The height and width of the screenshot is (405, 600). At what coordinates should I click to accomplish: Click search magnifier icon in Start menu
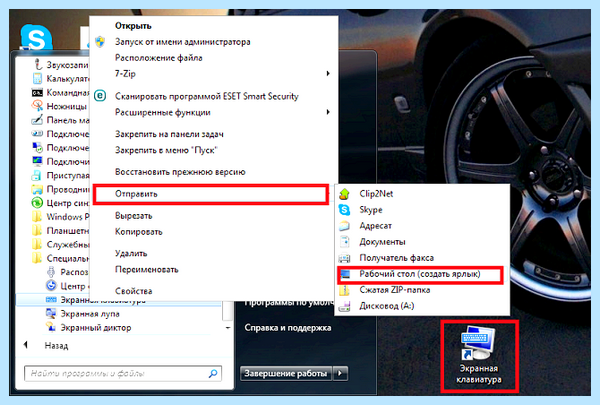tap(213, 374)
